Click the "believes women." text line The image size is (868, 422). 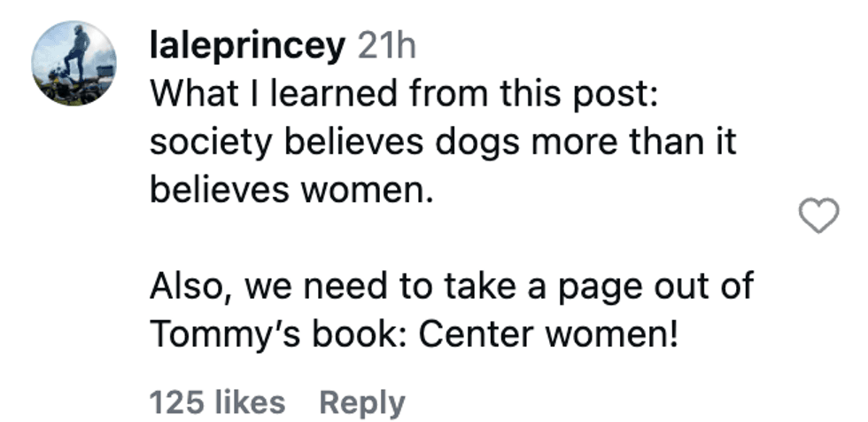(291, 190)
